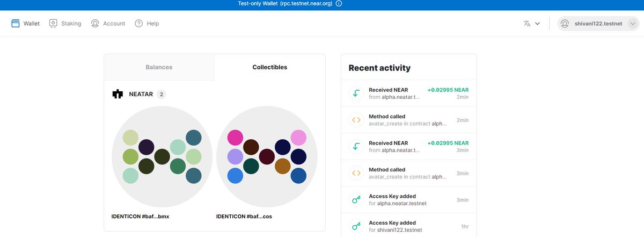
Task: Open the IDENTICON #baf...bmx collectible image
Action: tap(162, 157)
